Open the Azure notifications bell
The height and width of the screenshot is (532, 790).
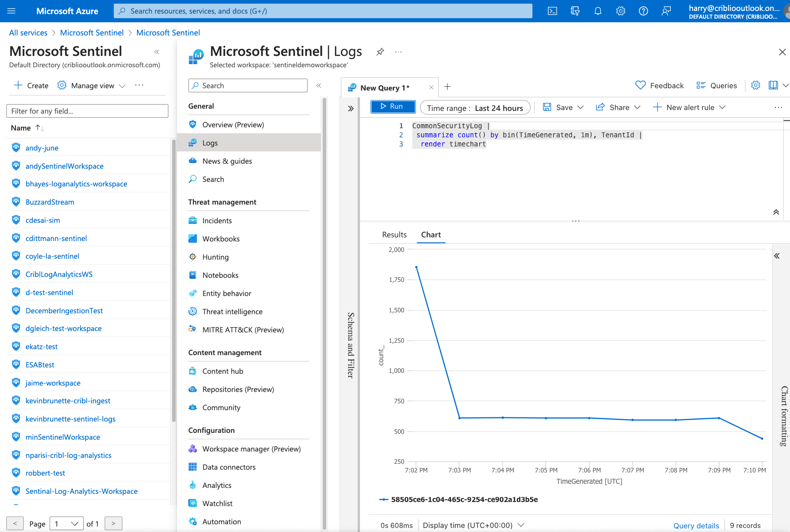coord(598,11)
